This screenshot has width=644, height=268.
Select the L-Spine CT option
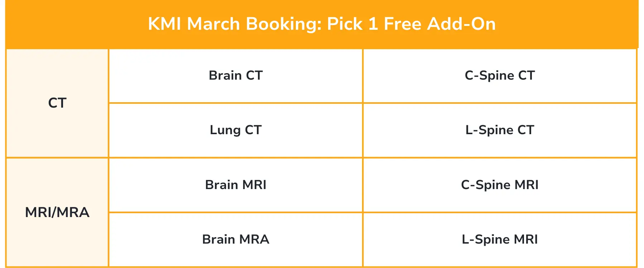click(x=500, y=130)
